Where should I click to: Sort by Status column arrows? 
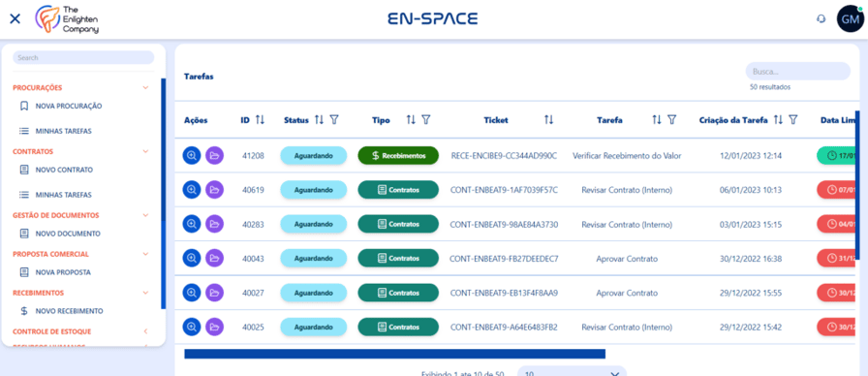319,119
